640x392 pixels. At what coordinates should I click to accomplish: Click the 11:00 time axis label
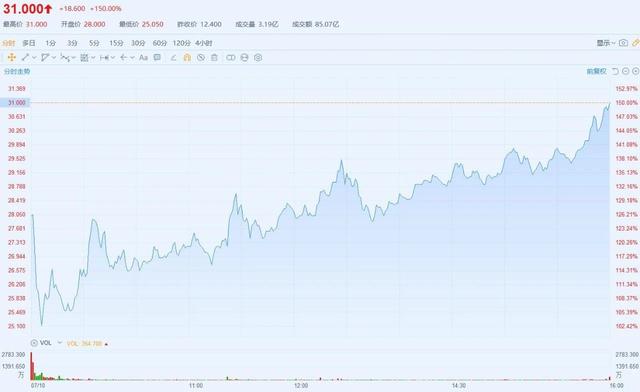tap(196, 385)
